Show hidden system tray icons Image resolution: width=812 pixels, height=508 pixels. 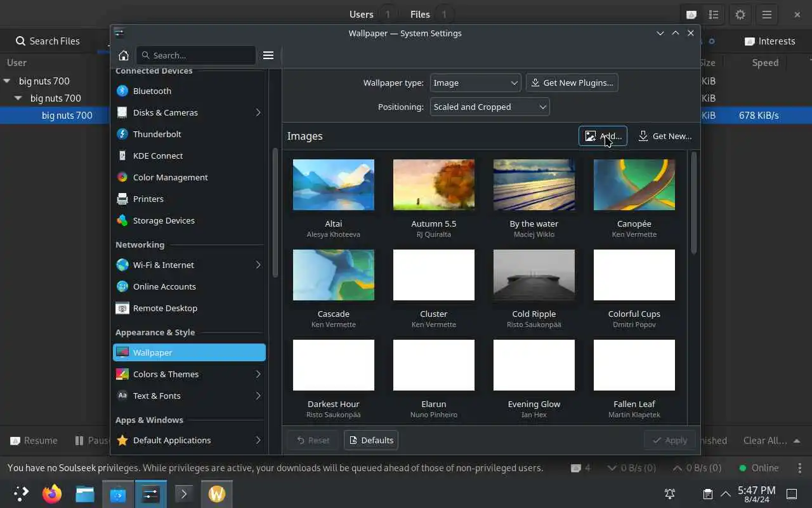coord(726,494)
